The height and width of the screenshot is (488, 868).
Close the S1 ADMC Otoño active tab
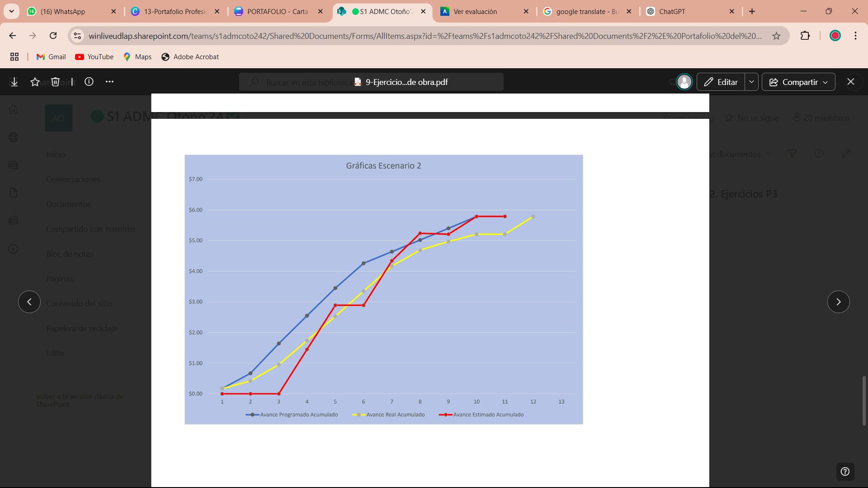tap(423, 11)
